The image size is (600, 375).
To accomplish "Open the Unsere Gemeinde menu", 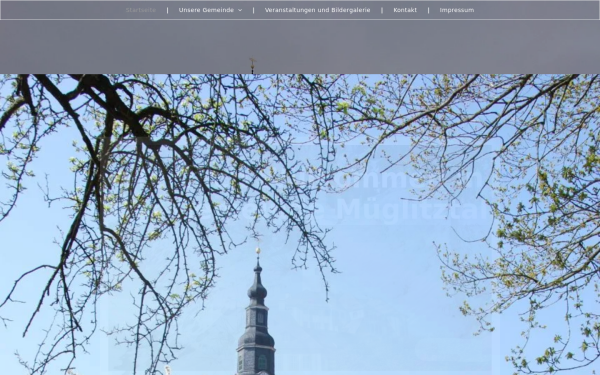I will pos(206,10).
